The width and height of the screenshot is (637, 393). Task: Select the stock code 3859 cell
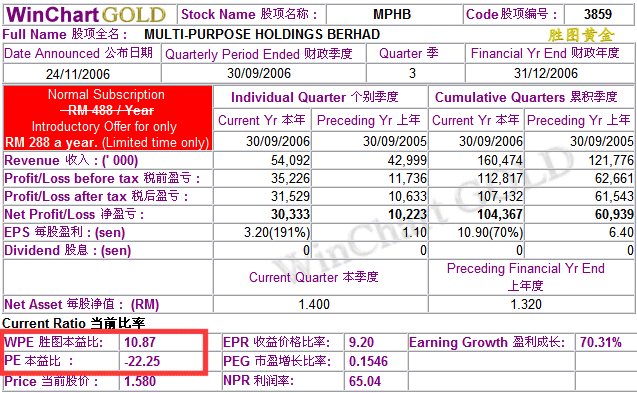pyautogui.click(x=598, y=14)
